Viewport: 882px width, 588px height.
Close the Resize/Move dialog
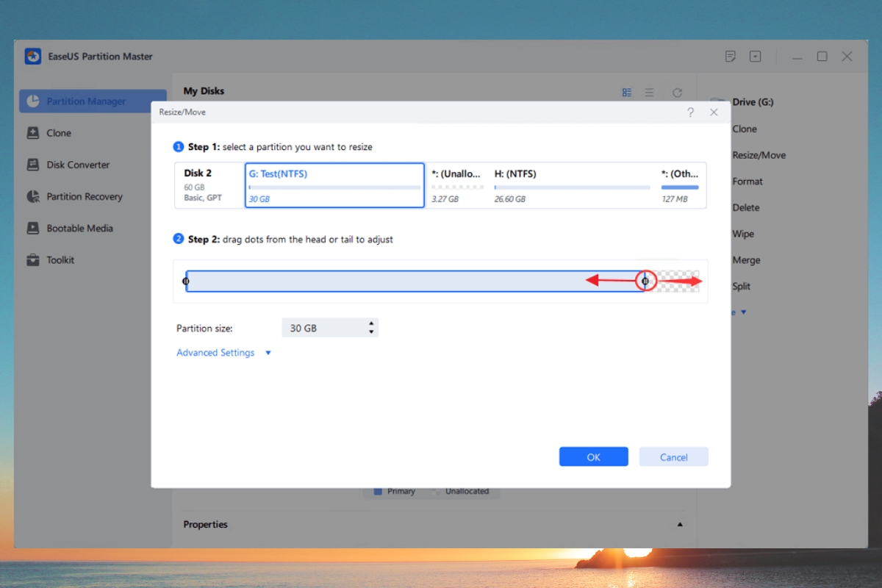(714, 112)
